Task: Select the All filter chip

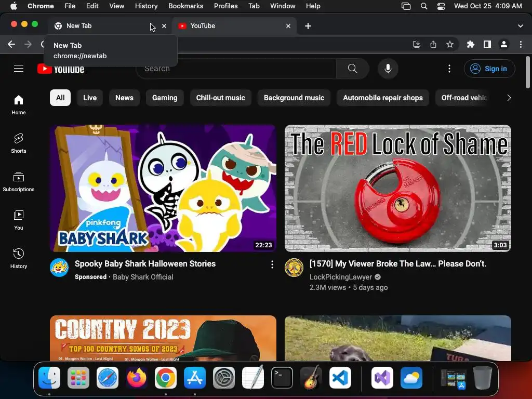Action: 60,98
